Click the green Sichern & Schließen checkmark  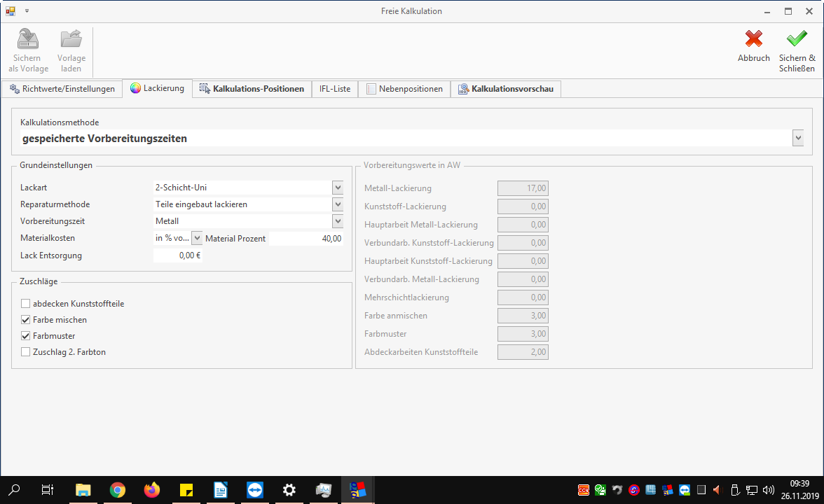(797, 40)
